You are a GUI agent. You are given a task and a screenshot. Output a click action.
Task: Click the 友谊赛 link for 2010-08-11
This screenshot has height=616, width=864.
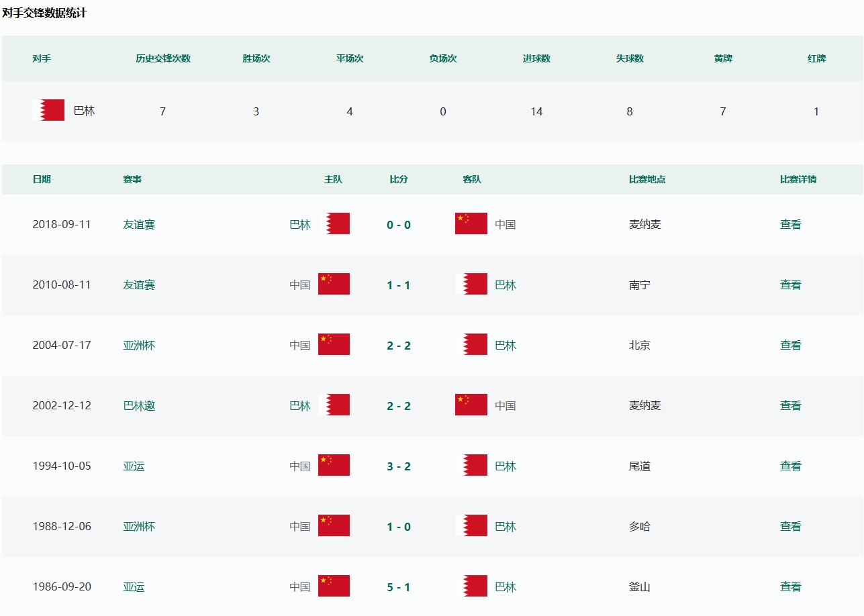pyautogui.click(x=139, y=285)
